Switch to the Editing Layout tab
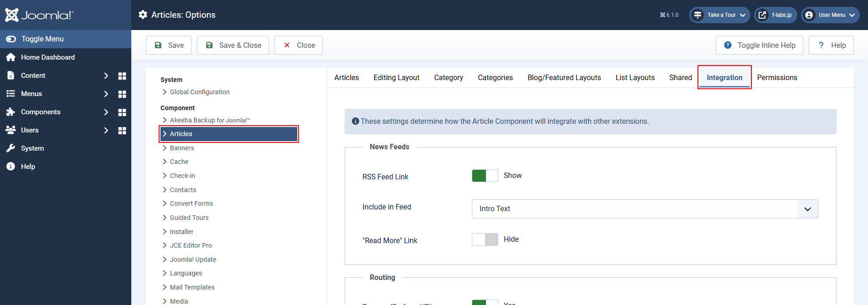The height and width of the screenshot is (305, 868). point(396,78)
